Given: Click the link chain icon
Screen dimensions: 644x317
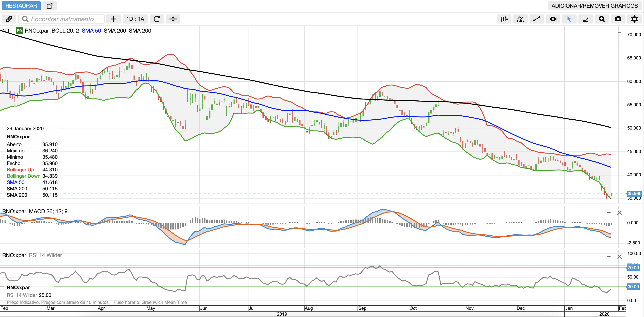Looking at the screenshot, I should (x=9, y=19).
